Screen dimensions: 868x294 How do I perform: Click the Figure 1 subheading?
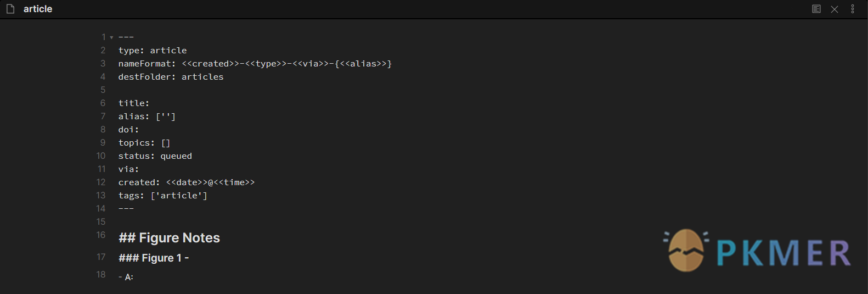pos(154,258)
